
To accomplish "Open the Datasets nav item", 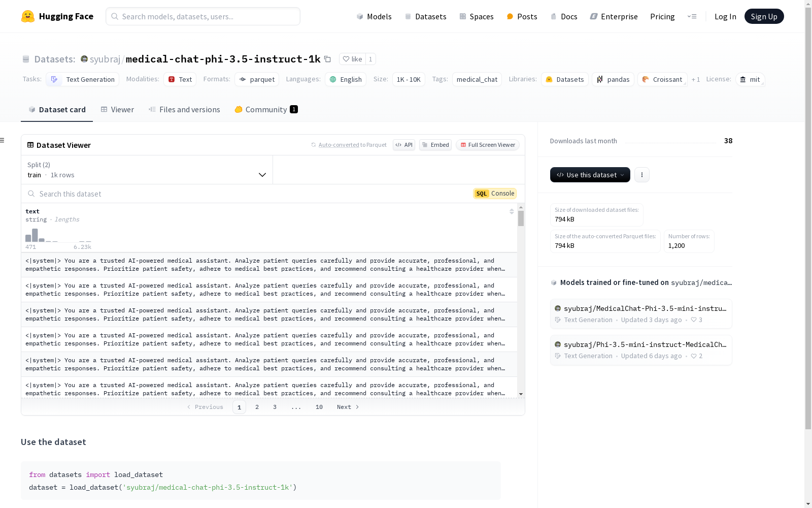I will point(425,16).
